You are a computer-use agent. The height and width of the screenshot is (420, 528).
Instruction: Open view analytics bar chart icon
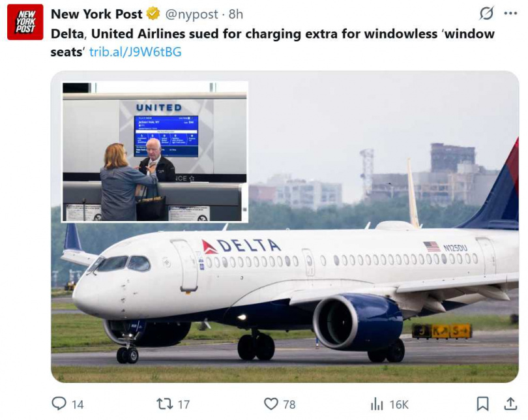coord(377,404)
